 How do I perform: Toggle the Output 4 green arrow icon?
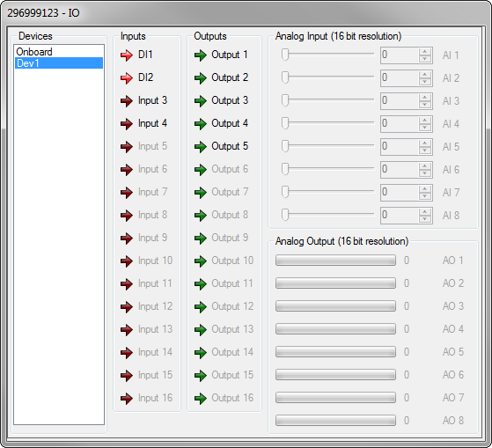(200, 124)
